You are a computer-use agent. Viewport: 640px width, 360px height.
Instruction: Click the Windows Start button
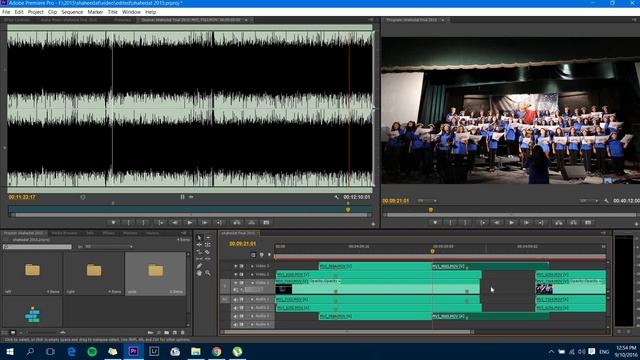pyautogui.click(x=10, y=351)
